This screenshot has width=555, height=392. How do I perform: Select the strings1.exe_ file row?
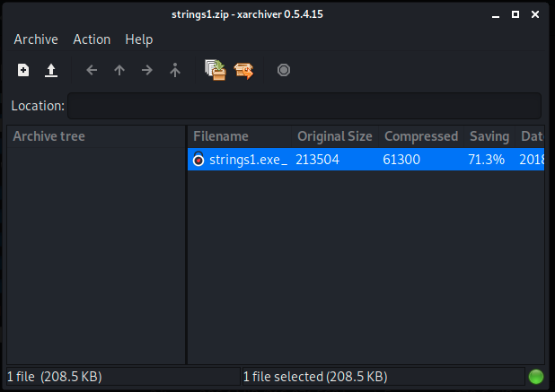pos(366,160)
